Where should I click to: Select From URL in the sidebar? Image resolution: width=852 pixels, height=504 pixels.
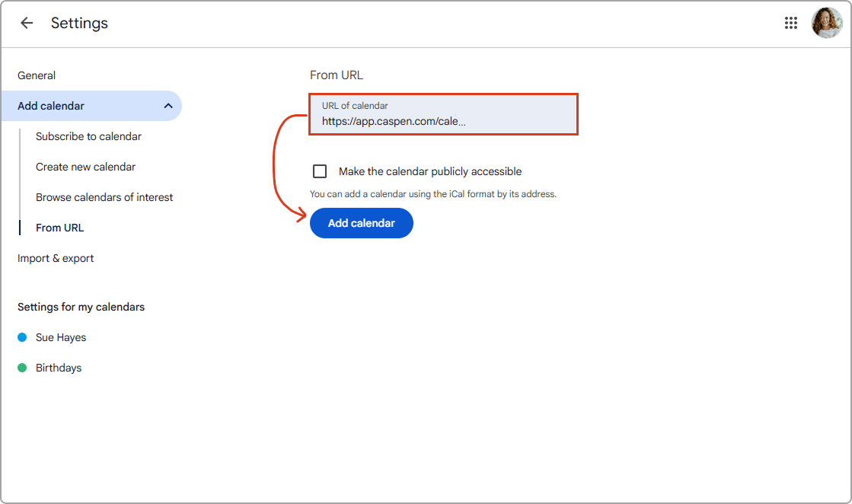59,228
